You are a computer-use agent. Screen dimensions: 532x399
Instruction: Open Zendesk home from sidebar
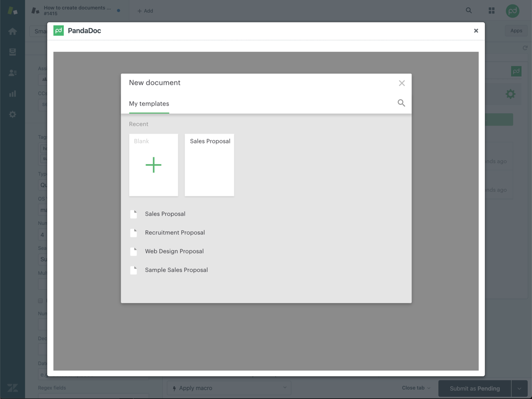click(12, 32)
